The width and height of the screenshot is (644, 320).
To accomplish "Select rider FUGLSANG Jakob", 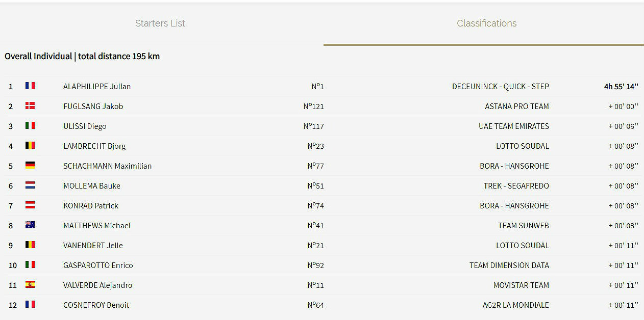I will (93, 106).
